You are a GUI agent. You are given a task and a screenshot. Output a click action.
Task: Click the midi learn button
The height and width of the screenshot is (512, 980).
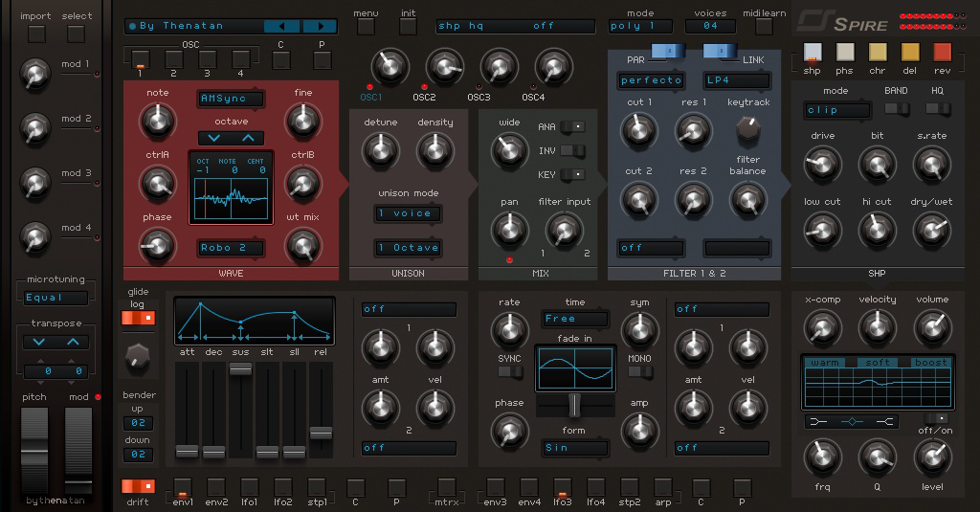point(764,27)
